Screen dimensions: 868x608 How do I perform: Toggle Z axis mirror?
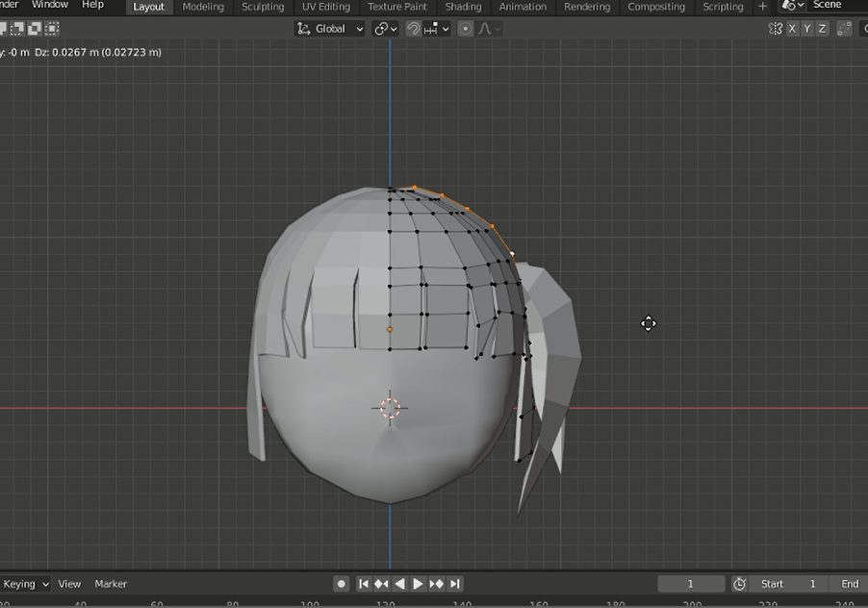[822, 29]
